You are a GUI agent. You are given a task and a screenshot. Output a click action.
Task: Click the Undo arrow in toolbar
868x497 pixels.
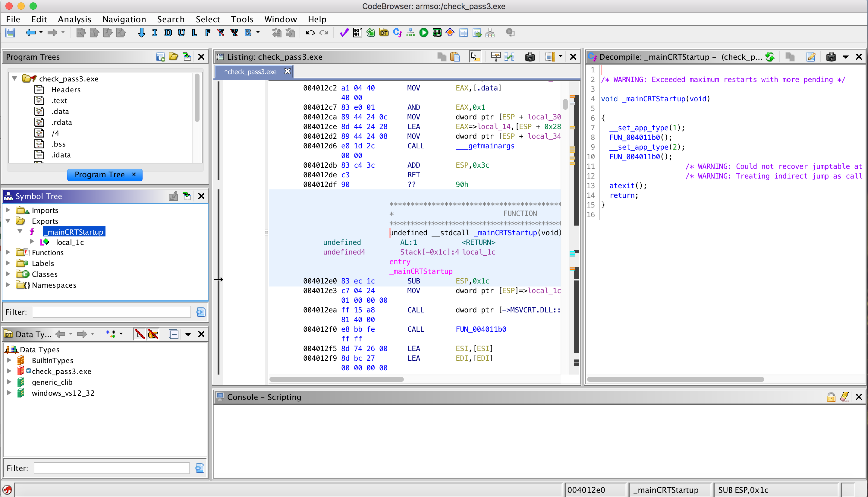pyautogui.click(x=310, y=33)
